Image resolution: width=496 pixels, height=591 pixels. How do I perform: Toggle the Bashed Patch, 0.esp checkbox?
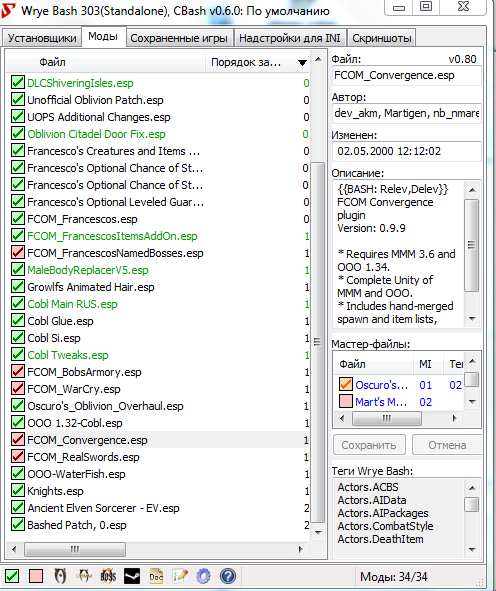click(18, 524)
